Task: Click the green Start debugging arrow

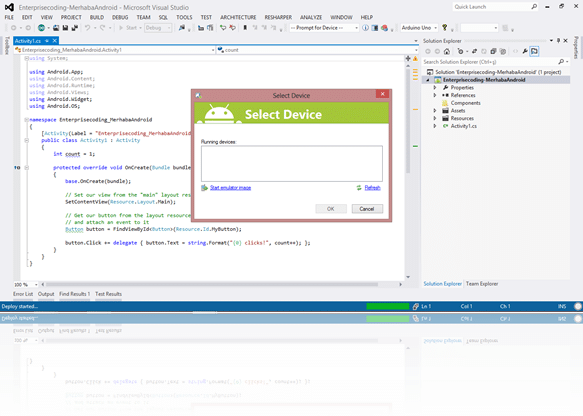Action: 121,28
